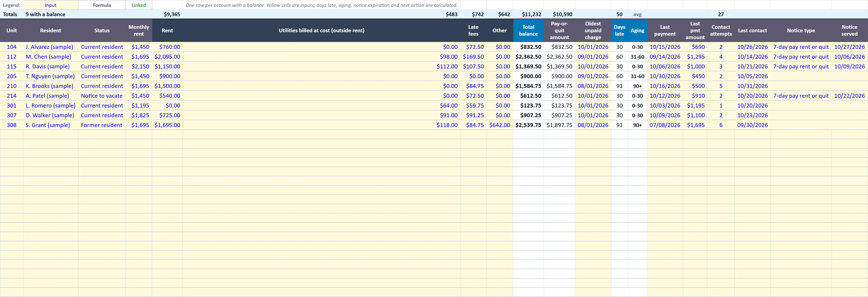Viewport: 868px width, 297px height.
Task: Click pay-or-quit amount $1,897.75
Action: click(x=559, y=125)
